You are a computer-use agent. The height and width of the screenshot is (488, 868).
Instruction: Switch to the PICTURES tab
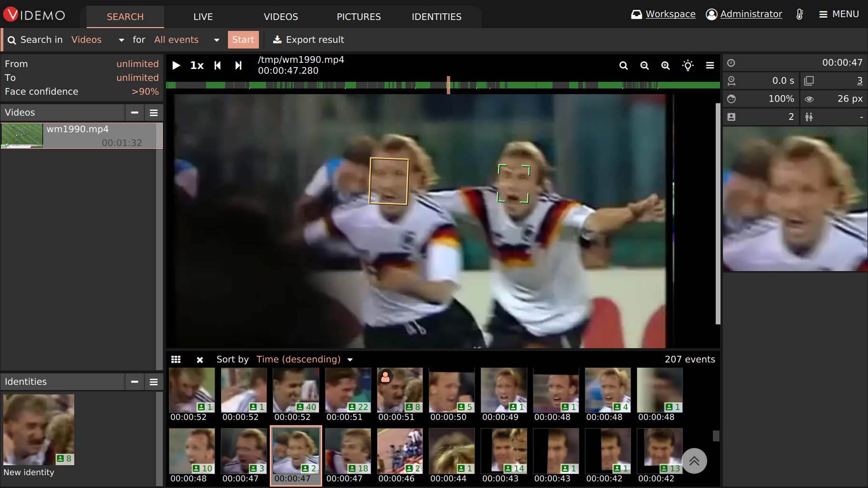359,17
